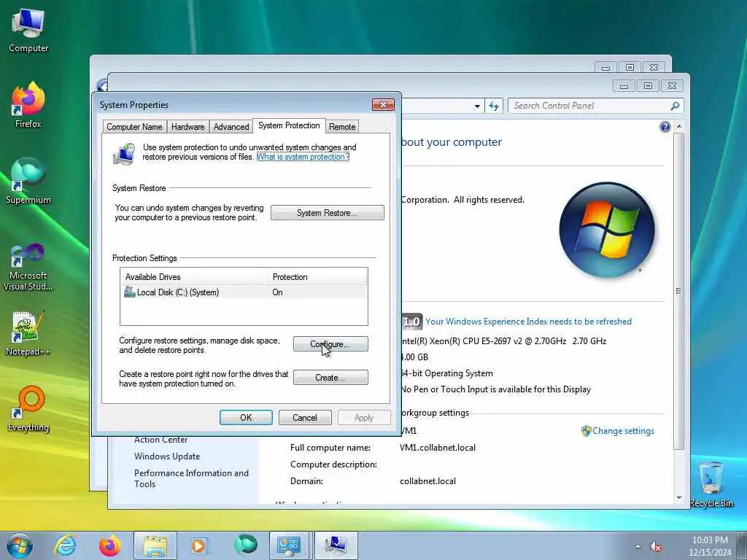Select the Supermium desktop shortcut
The height and width of the screenshot is (560, 747).
[x=28, y=181]
